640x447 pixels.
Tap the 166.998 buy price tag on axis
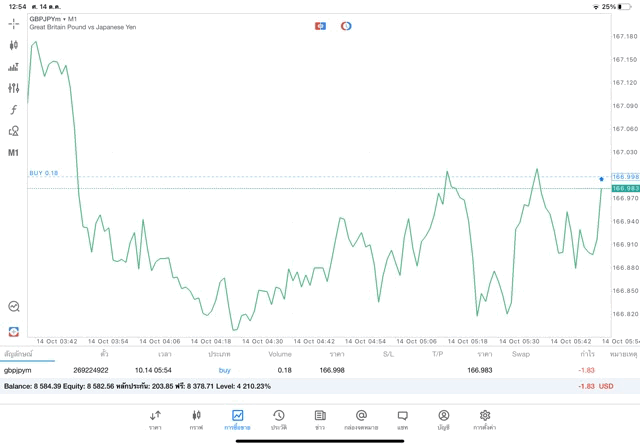pyautogui.click(x=625, y=177)
